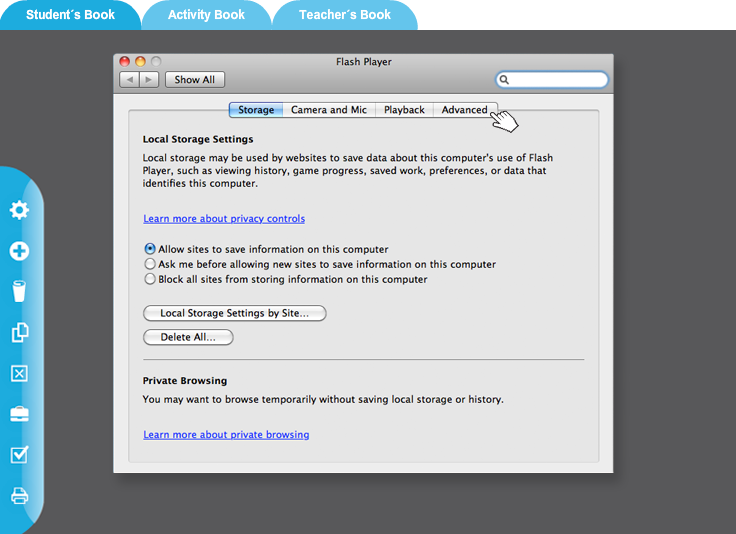Screen dimensions: 736x534
Task: Open the gear settings icon in sidebar
Action: (x=19, y=210)
